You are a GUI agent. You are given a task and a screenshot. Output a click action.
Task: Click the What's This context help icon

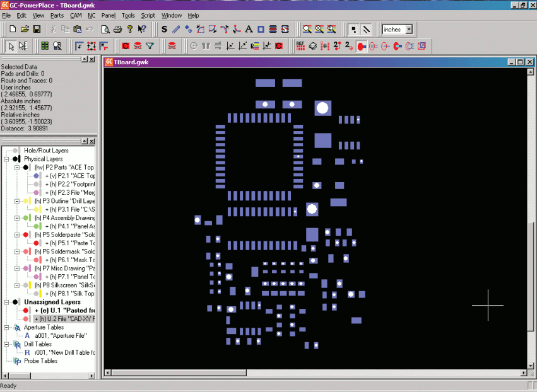pyautogui.click(x=142, y=29)
